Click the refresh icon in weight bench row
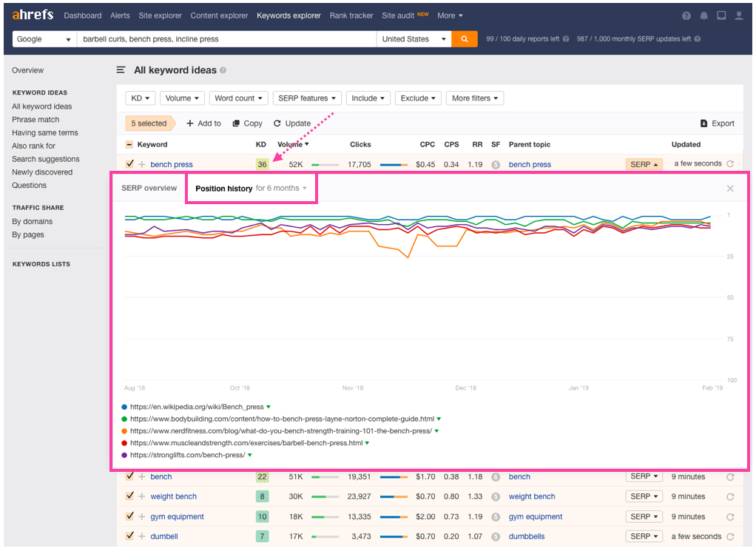The height and width of the screenshot is (551, 756). tap(730, 496)
